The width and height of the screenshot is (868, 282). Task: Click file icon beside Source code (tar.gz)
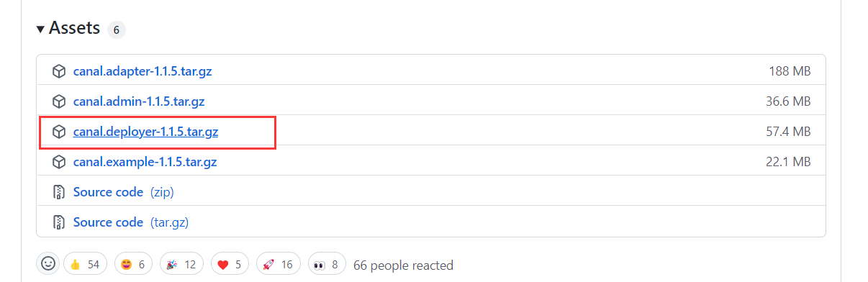point(59,222)
